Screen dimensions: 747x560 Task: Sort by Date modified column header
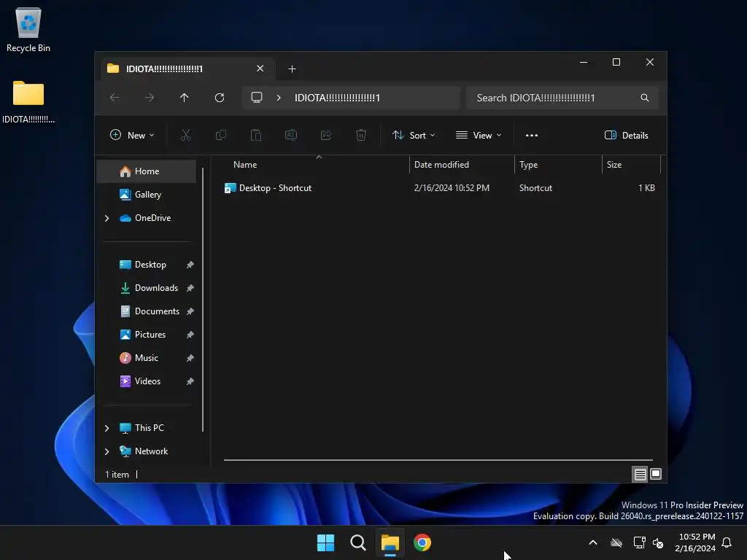462,165
